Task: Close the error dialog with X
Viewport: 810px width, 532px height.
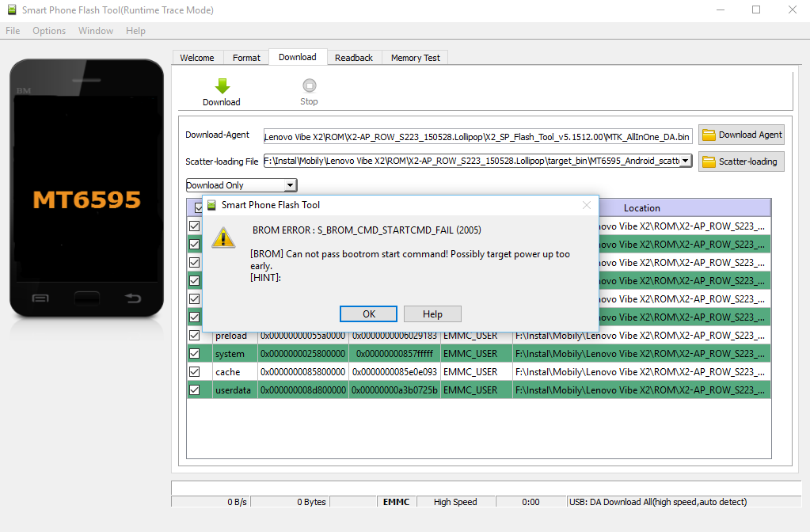Action: 587,205
